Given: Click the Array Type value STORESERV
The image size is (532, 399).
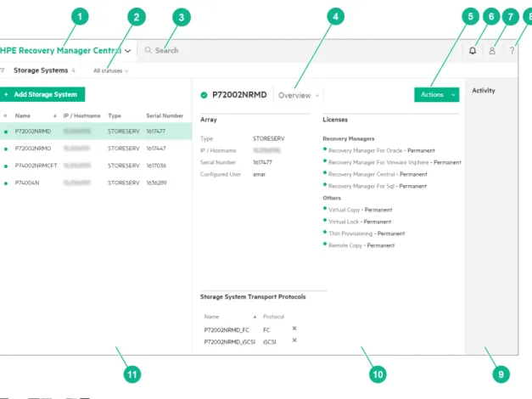Looking at the screenshot, I should pyautogui.click(x=269, y=138).
